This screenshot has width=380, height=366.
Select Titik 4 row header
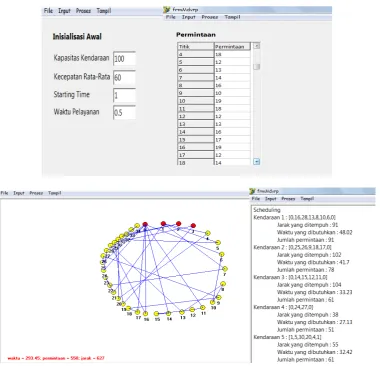pos(196,54)
